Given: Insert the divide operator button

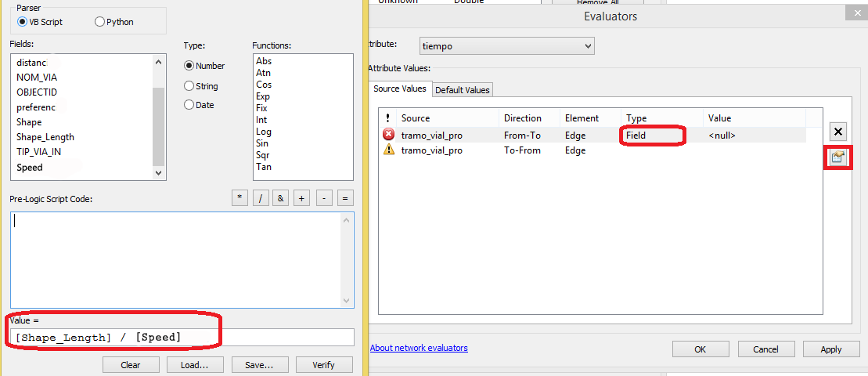Looking at the screenshot, I should [261, 198].
